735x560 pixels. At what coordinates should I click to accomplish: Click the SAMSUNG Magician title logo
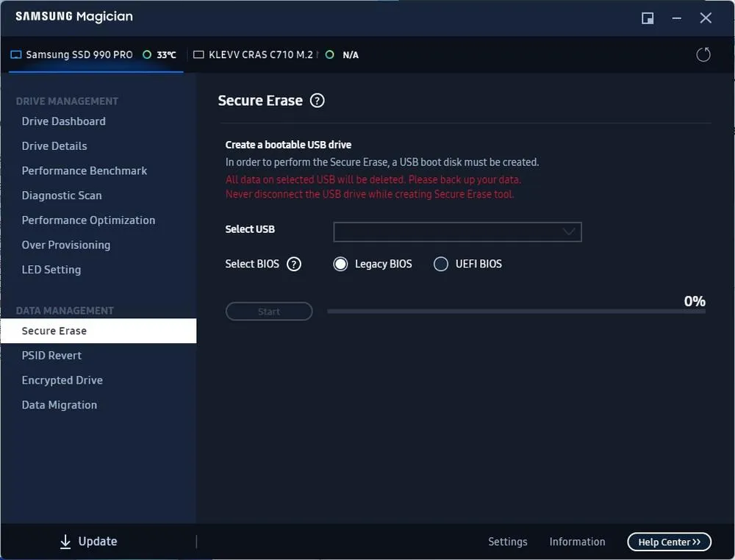74,17
